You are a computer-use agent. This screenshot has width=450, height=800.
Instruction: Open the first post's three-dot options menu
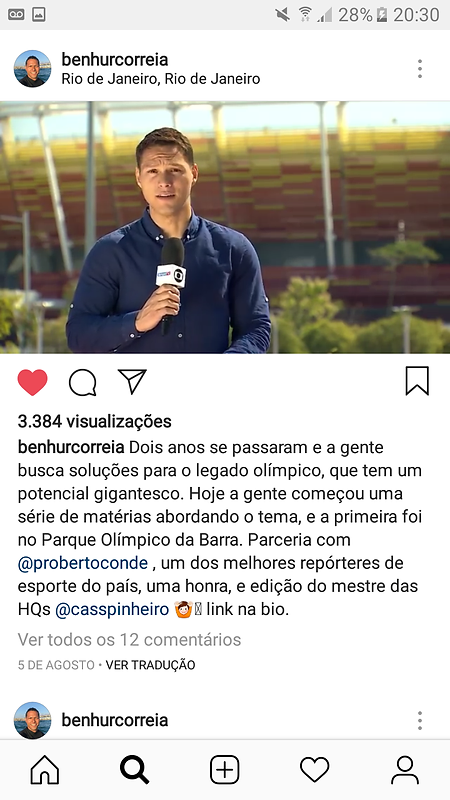(419, 69)
